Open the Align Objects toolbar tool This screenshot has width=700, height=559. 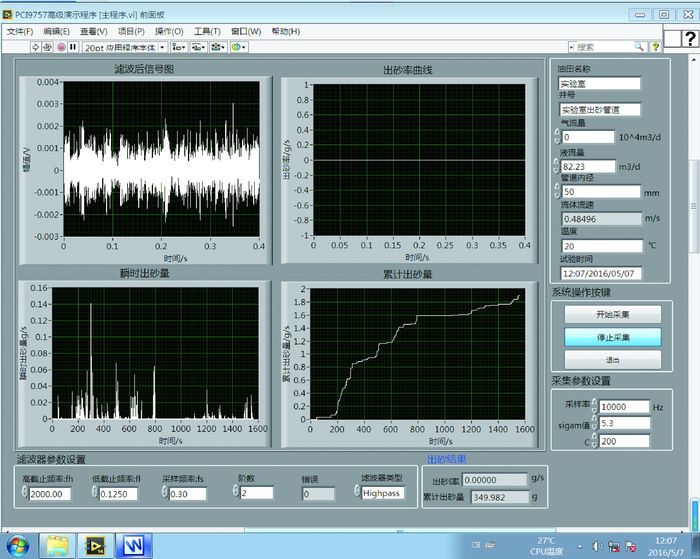click(178, 47)
